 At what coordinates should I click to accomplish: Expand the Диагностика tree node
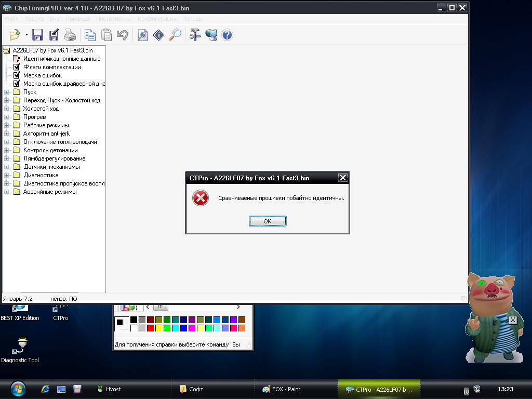pyautogui.click(x=7, y=175)
